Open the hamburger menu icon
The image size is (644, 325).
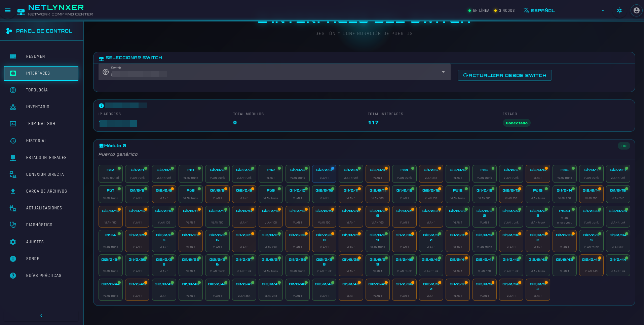8,10
